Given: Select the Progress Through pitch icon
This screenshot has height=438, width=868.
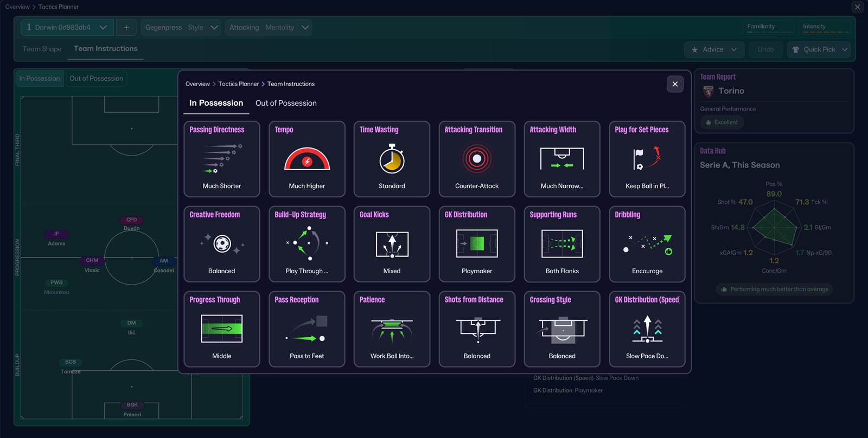Looking at the screenshot, I should point(222,329).
